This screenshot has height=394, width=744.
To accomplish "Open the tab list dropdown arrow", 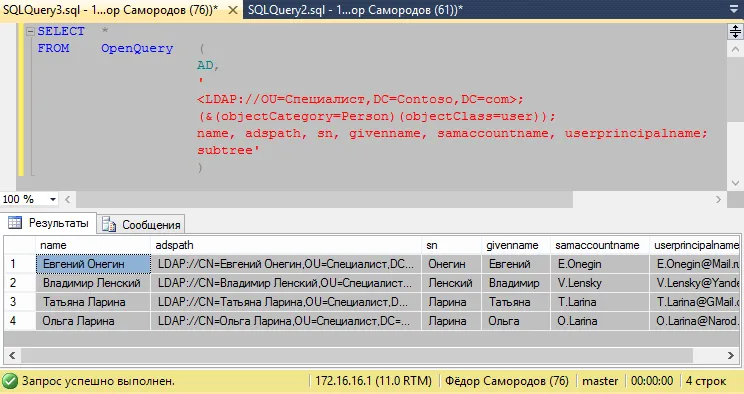I will pyautogui.click(x=734, y=9).
